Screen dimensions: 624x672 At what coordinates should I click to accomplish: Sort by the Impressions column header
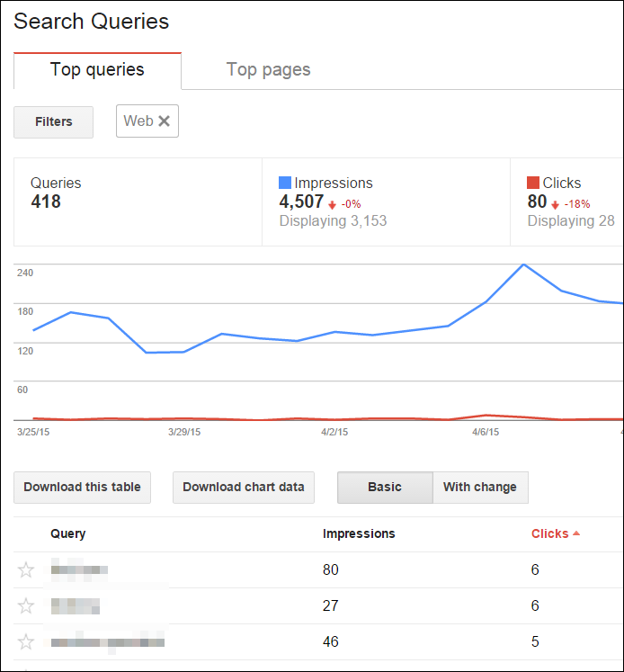click(359, 533)
